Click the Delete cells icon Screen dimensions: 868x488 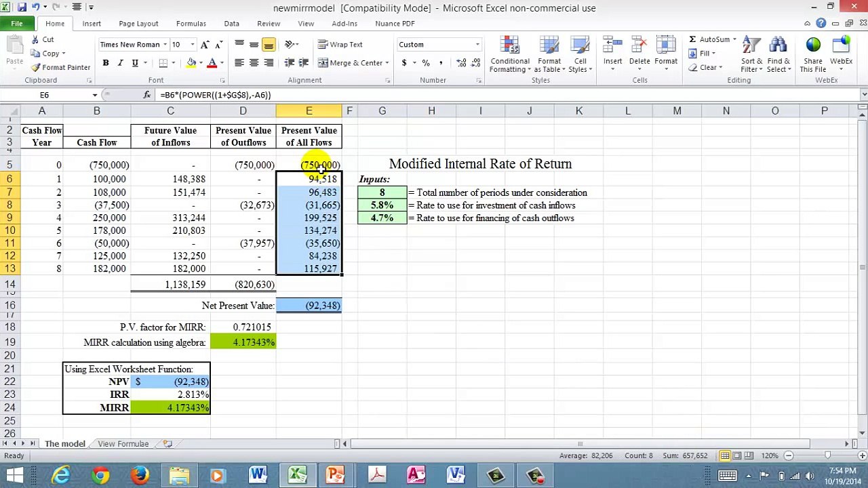tap(639, 45)
